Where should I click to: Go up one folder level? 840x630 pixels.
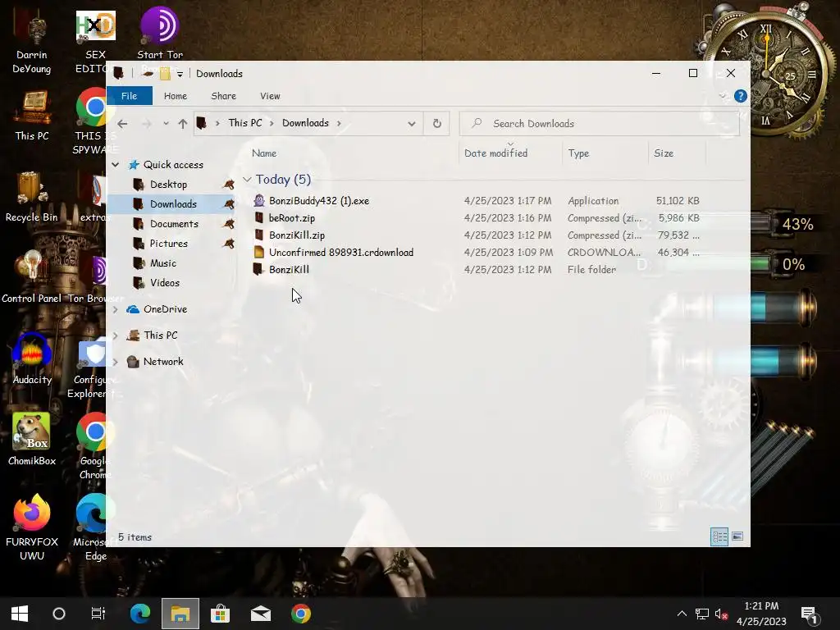pos(183,124)
